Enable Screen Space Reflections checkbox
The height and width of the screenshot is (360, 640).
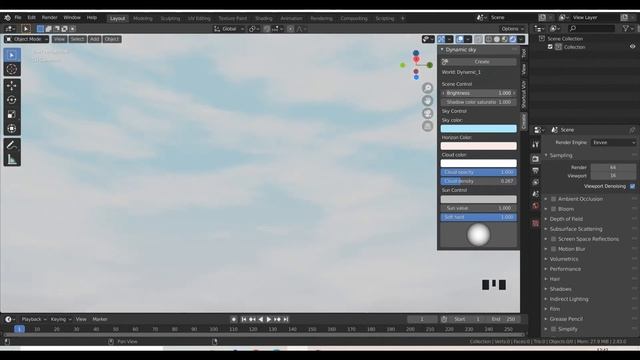point(553,239)
